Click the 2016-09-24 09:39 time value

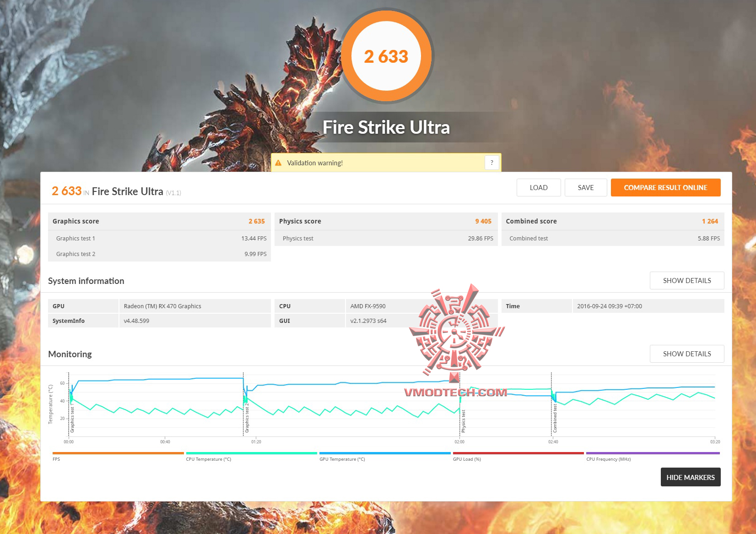pos(610,306)
